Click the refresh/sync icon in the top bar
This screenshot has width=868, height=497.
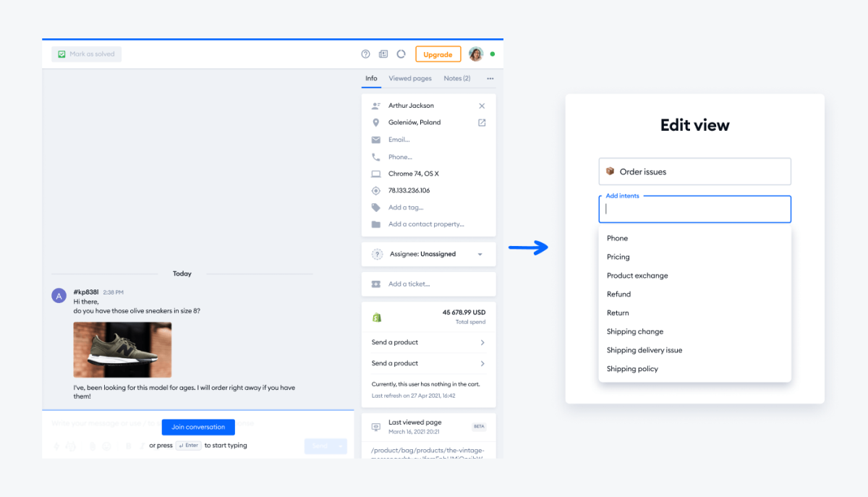coord(401,54)
